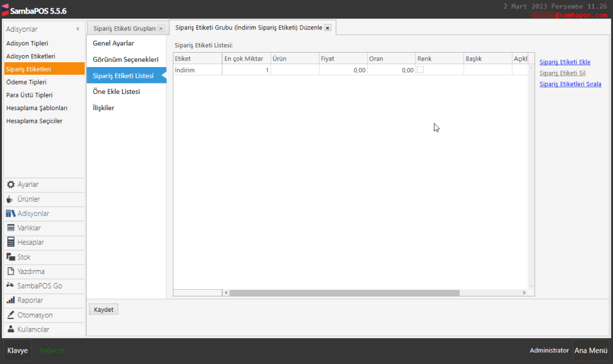Open Hesaplar via the calculator icon
This screenshot has width=613, height=364.
point(11,242)
